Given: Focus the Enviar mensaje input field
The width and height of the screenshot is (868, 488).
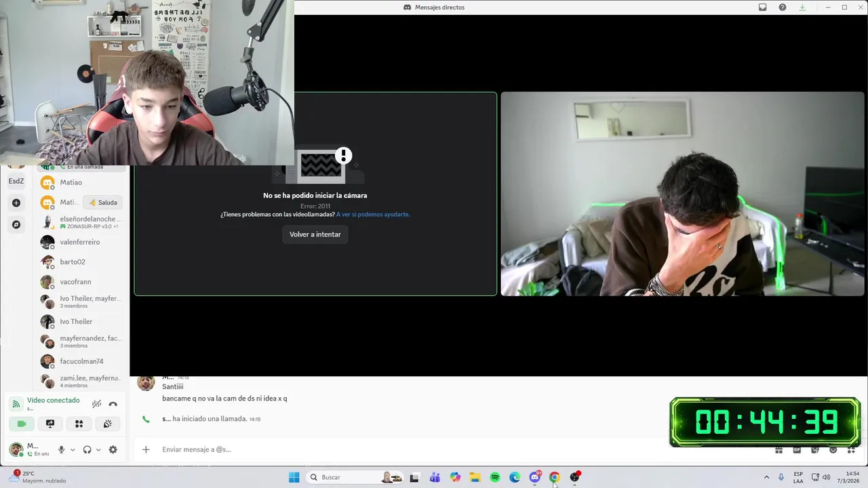Looking at the screenshot, I should tap(407, 449).
